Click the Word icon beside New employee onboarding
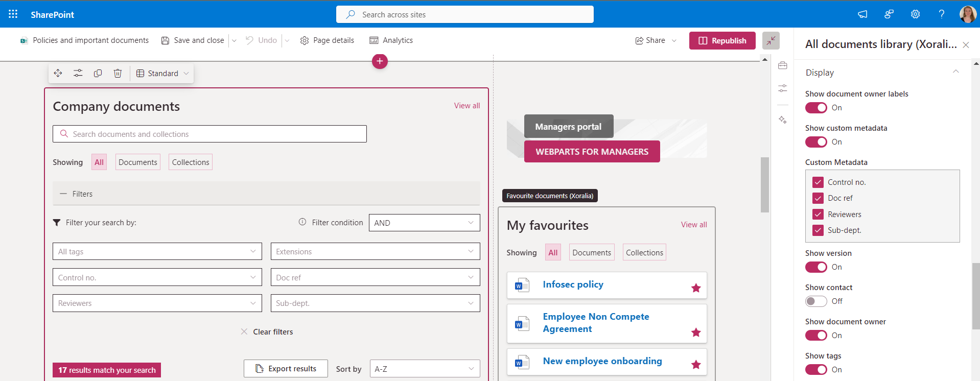Viewport: 980px width, 381px height. point(522,362)
